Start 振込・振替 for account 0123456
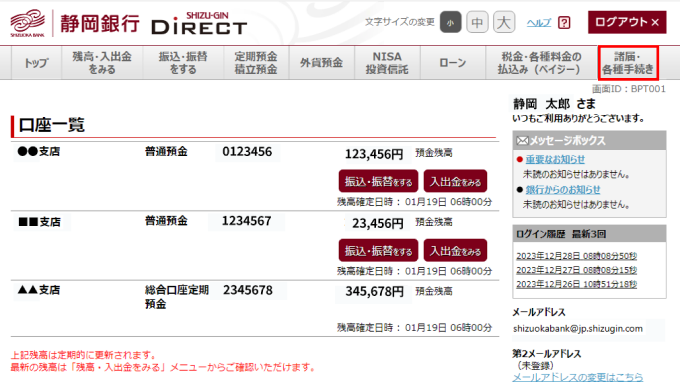Screen dimensions: 680x382 click(378, 181)
